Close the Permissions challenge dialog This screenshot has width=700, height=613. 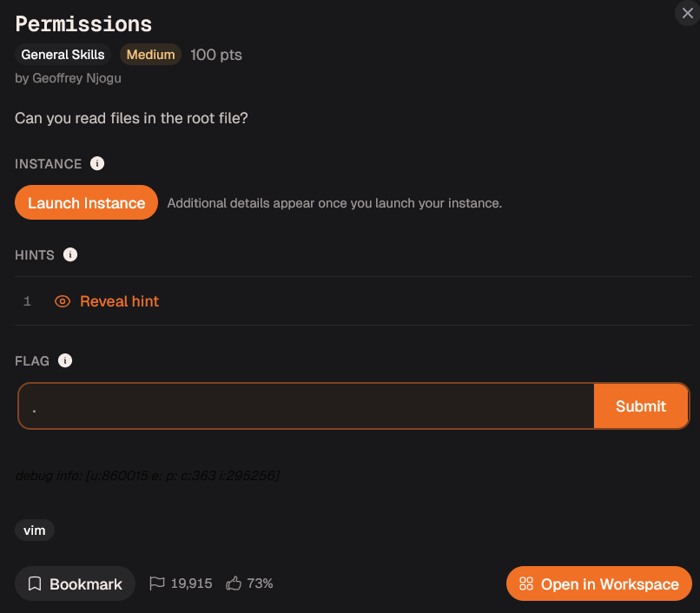[688, 13]
